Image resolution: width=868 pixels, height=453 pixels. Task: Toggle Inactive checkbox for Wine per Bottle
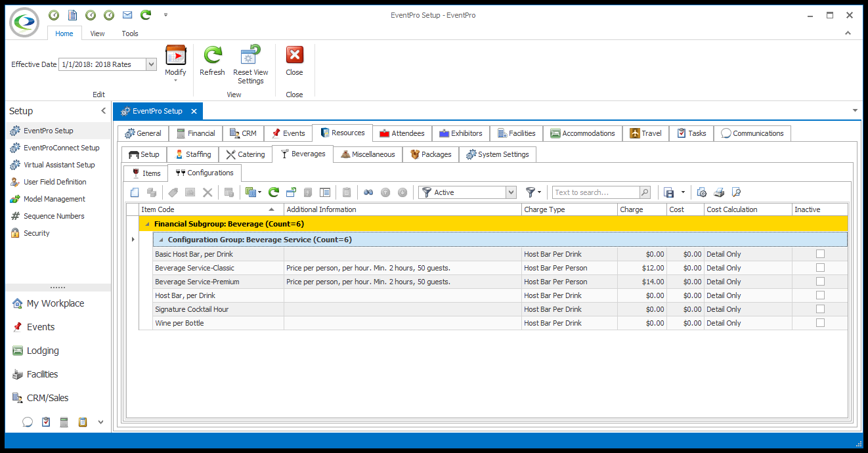tap(819, 323)
